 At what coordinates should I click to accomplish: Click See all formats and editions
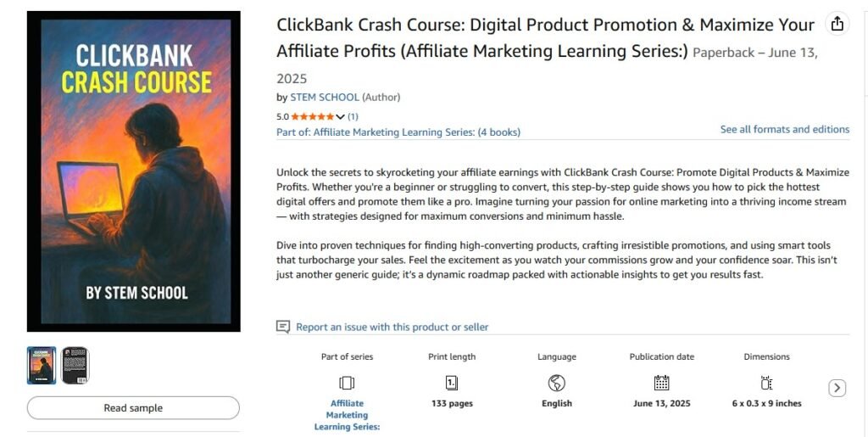click(x=784, y=130)
